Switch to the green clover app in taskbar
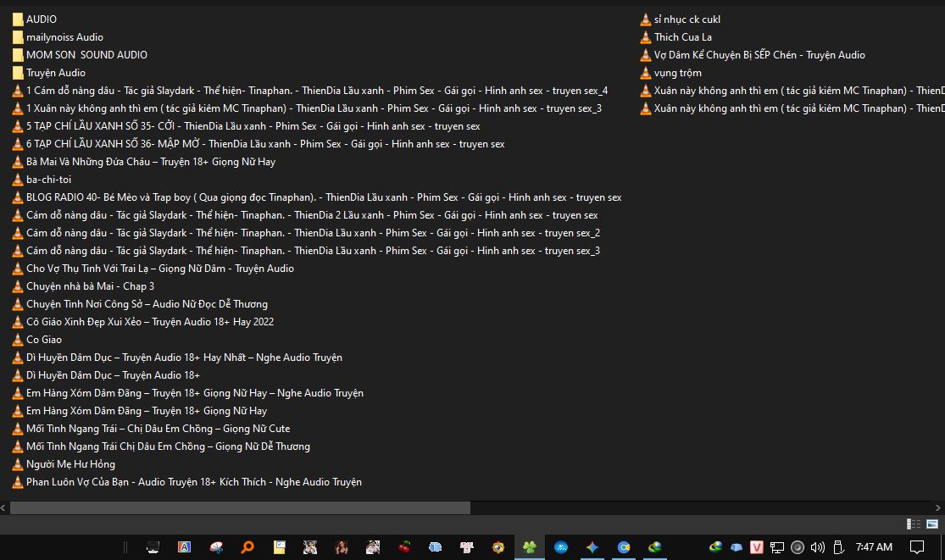945x560 pixels. [529, 546]
